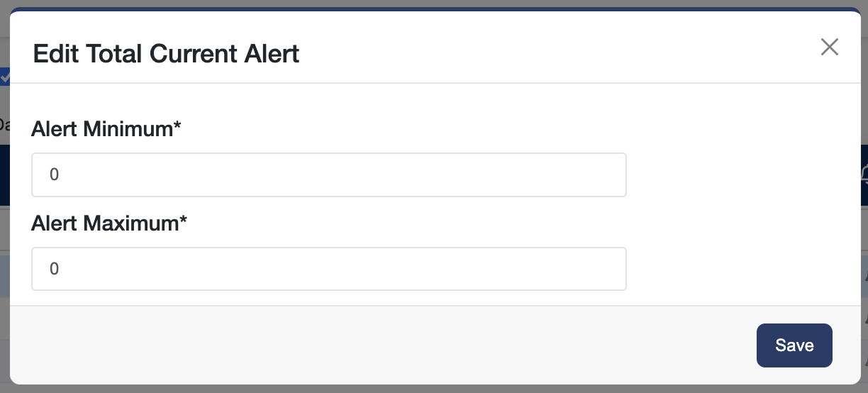Viewport: 868px width, 393px height.
Task: Select the 0 value in Alert Maximum
Action: (x=54, y=269)
